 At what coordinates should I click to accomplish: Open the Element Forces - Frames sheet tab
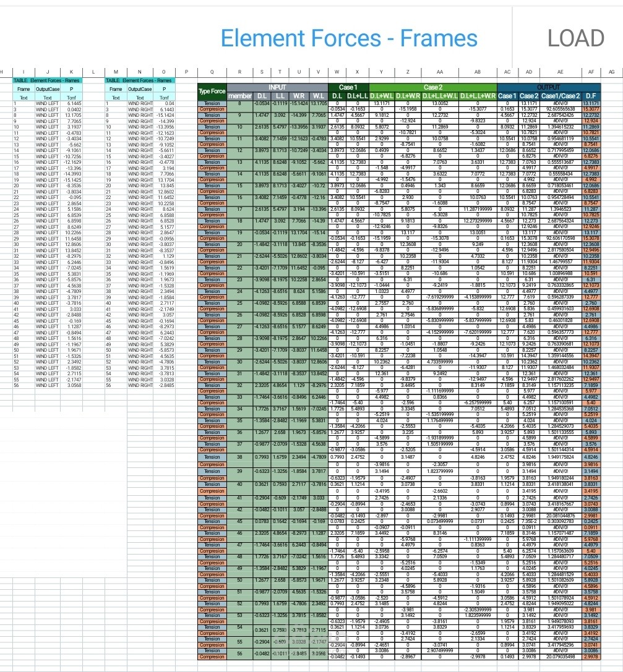[348, 38]
